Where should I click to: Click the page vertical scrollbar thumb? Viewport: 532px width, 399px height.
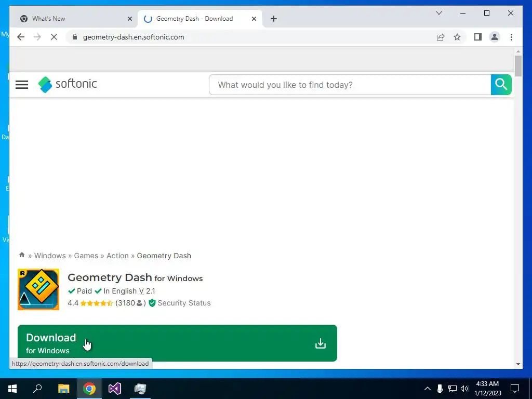tap(518, 66)
